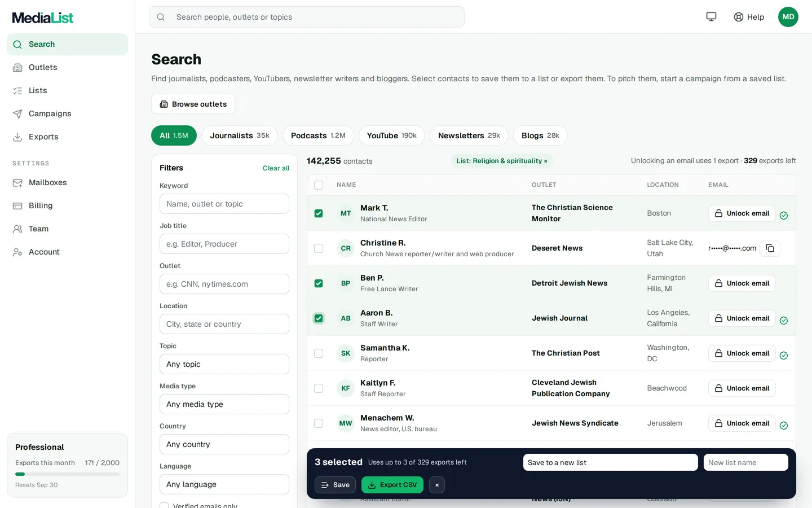812x508 pixels.
Task: Open Help from the top bar
Action: (749, 17)
